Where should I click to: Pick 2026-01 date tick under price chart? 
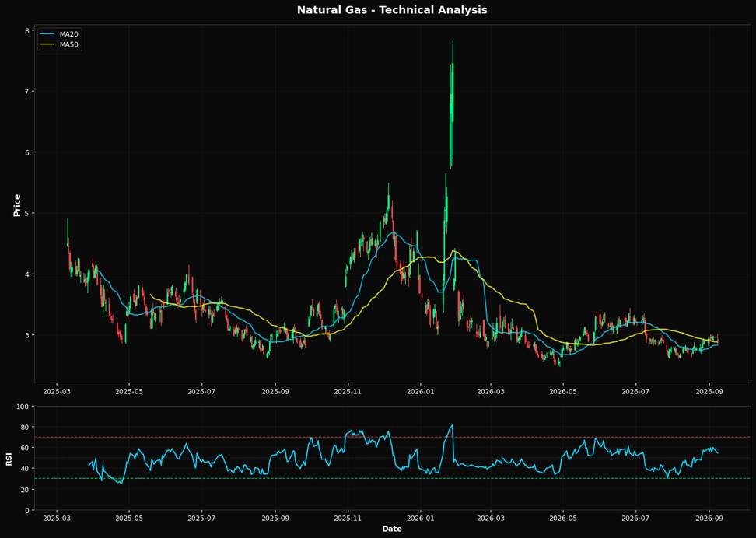(421, 391)
